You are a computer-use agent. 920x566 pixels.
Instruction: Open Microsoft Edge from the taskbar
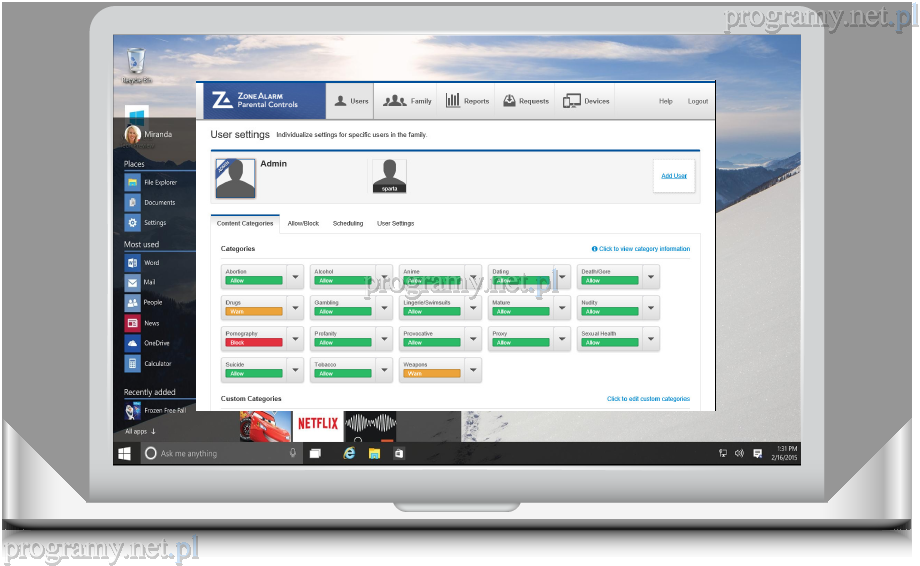pyautogui.click(x=349, y=453)
